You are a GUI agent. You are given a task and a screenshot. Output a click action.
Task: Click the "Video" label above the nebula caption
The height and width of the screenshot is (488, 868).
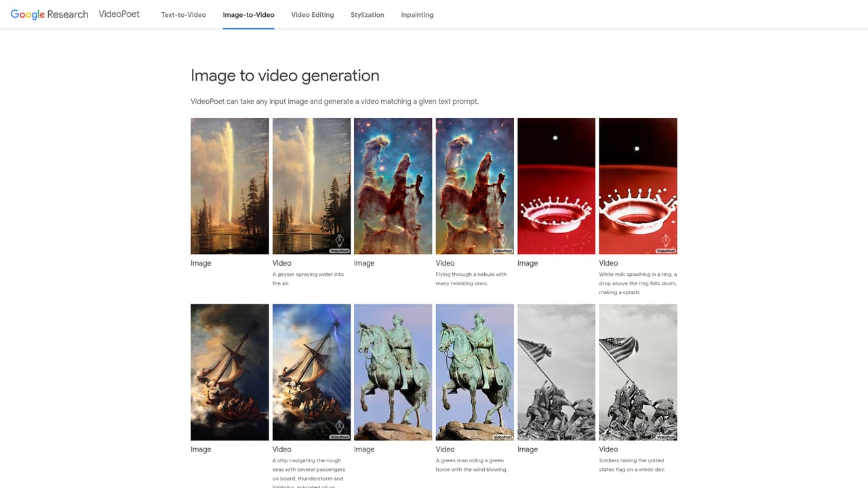(x=445, y=263)
